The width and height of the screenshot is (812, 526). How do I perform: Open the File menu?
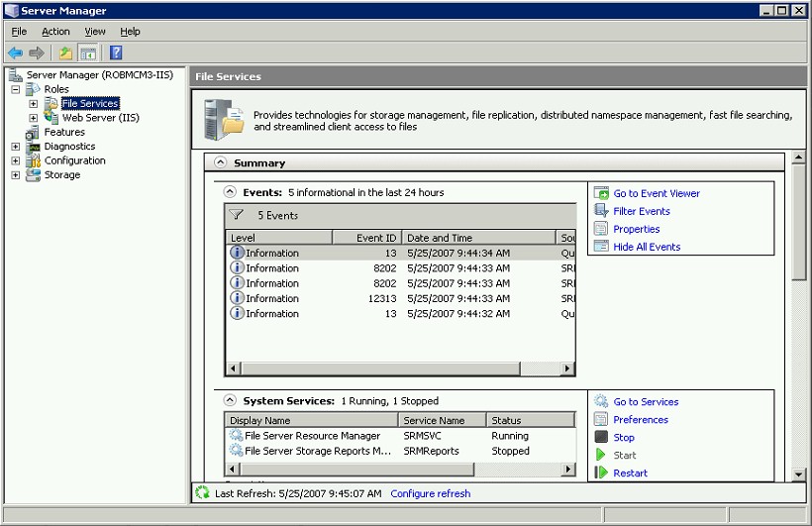point(19,31)
